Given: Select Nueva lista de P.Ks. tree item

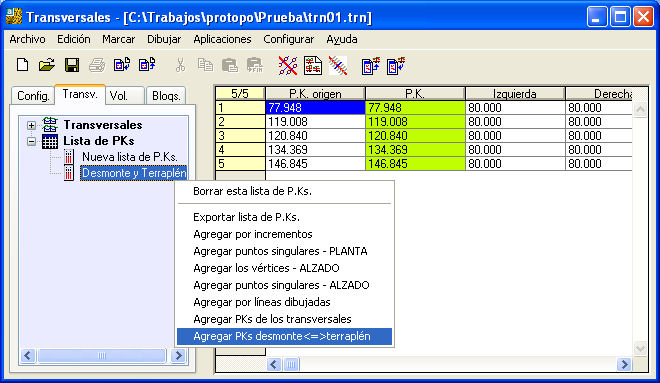Looking at the screenshot, I should tap(130, 157).
